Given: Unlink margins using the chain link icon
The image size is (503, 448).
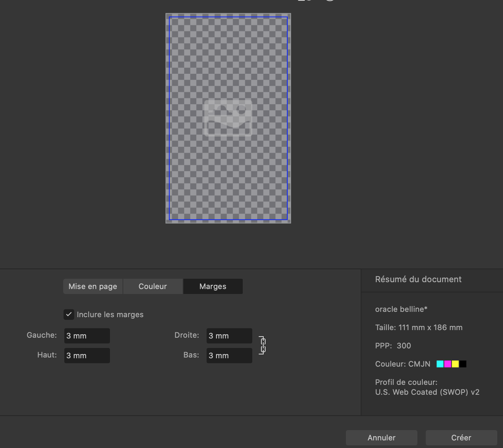Looking at the screenshot, I should (262, 345).
